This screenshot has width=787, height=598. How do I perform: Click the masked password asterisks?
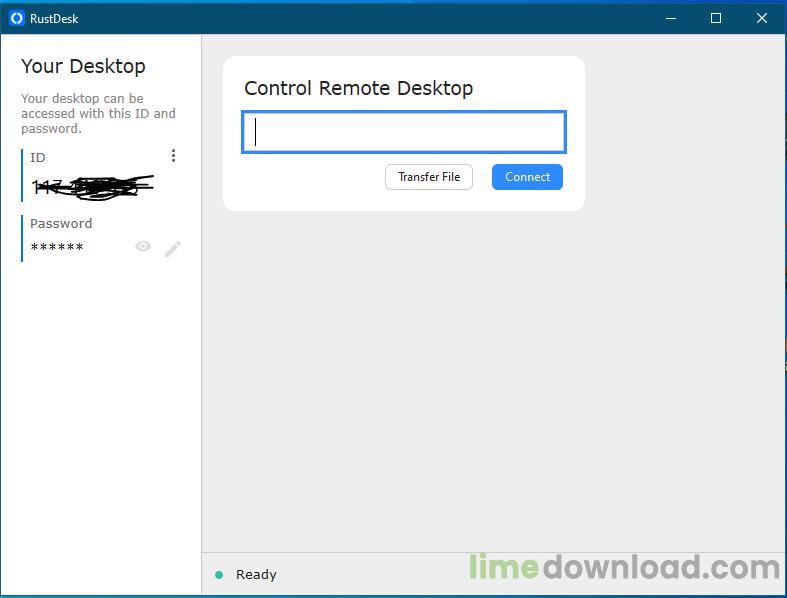(x=57, y=247)
